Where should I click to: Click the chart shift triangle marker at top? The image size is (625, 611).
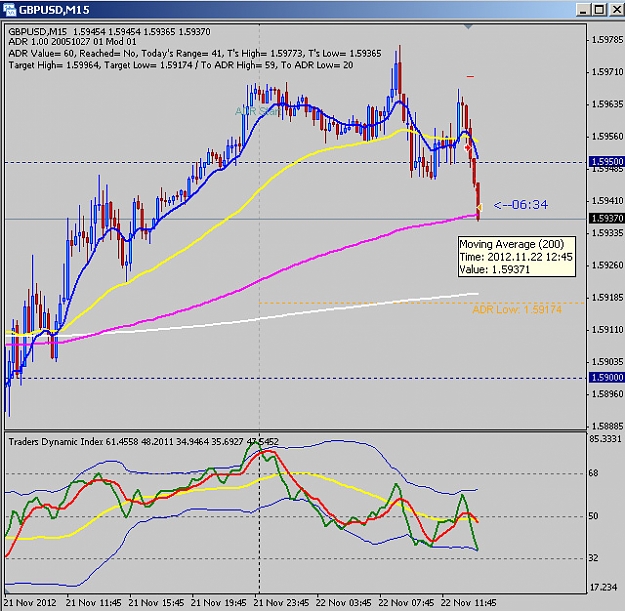coord(469,27)
